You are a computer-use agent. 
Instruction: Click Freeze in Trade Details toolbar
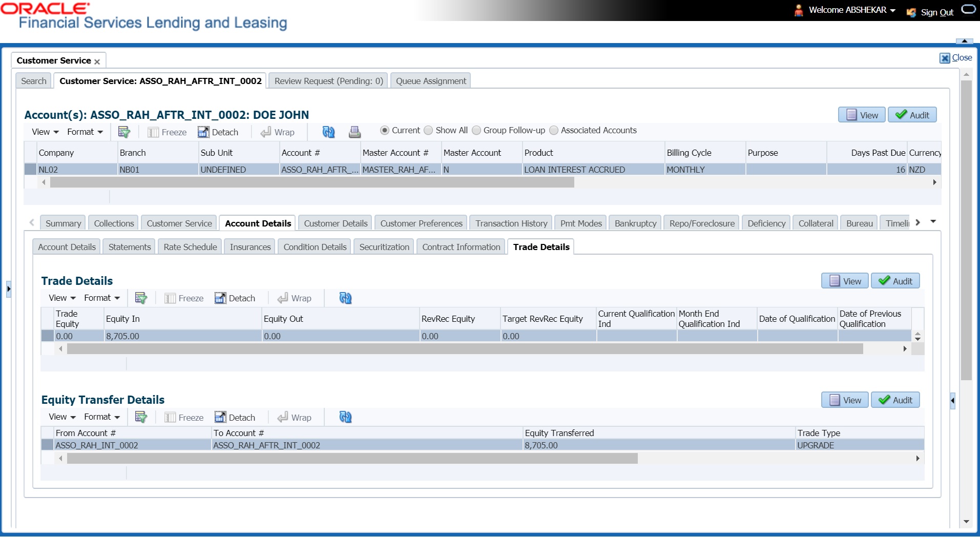tap(184, 298)
